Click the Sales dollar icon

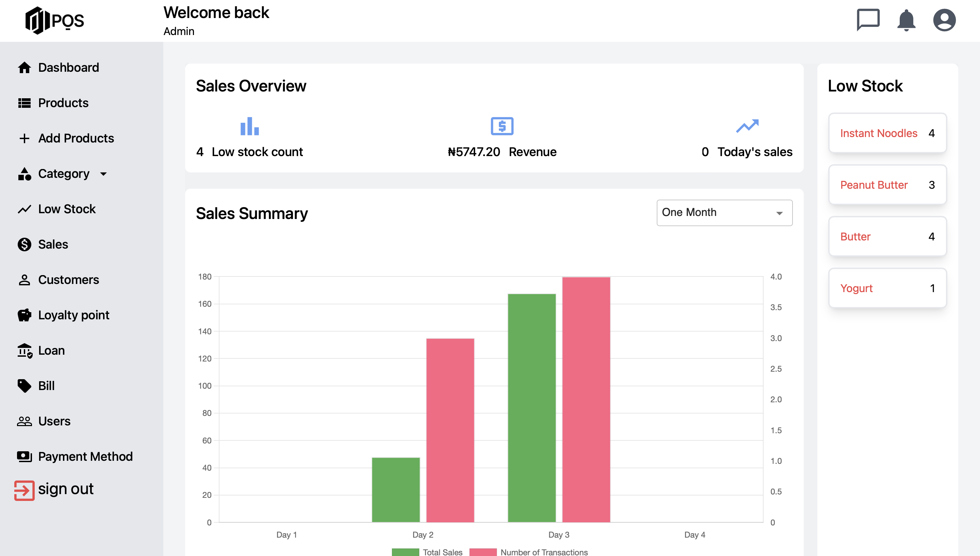tap(24, 245)
